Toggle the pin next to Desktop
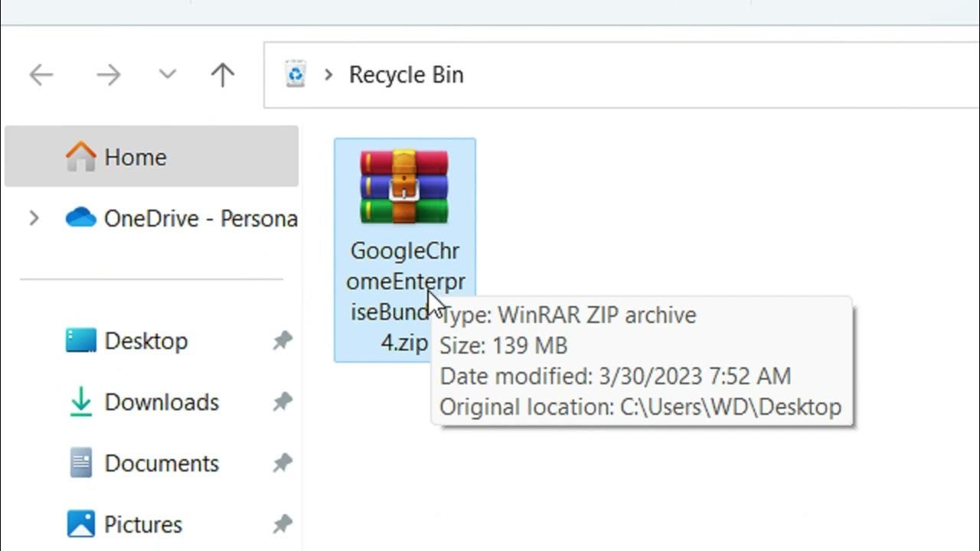The width and height of the screenshot is (980, 551). tap(283, 341)
